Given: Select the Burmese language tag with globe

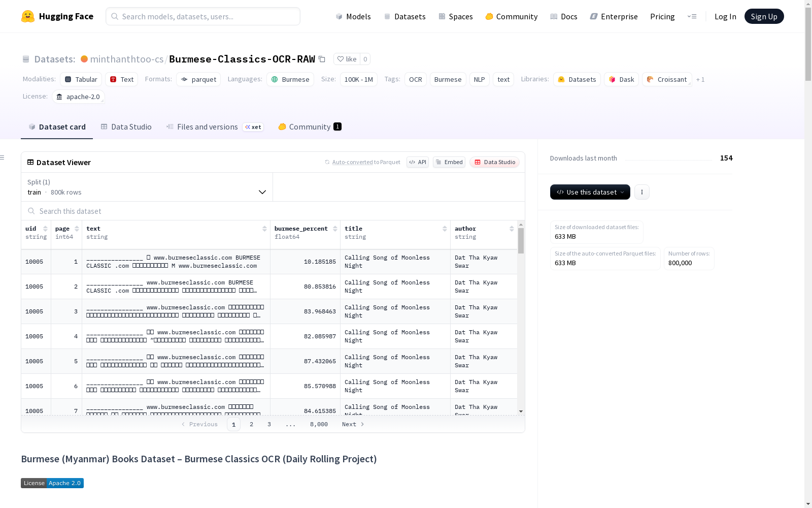Looking at the screenshot, I should (290, 79).
